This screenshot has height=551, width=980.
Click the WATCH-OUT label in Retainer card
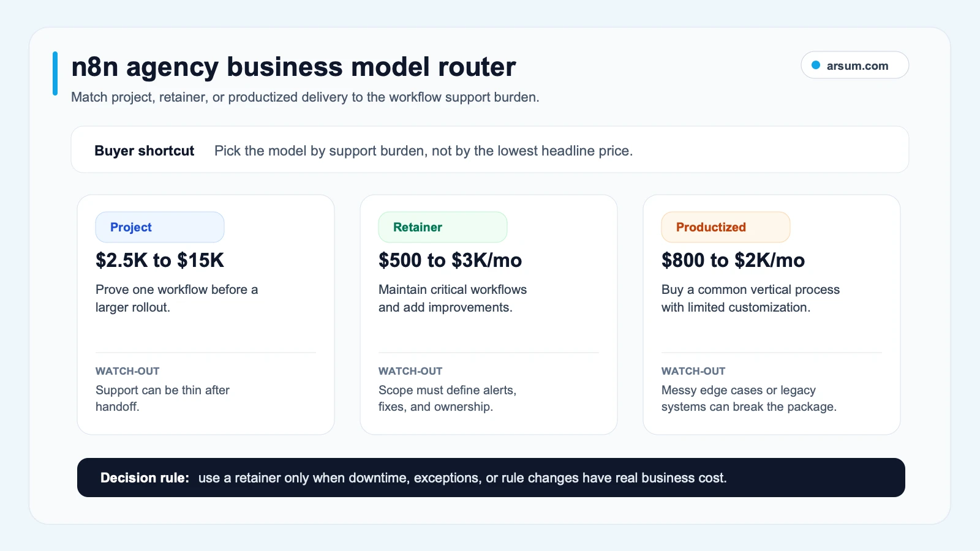(x=410, y=371)
